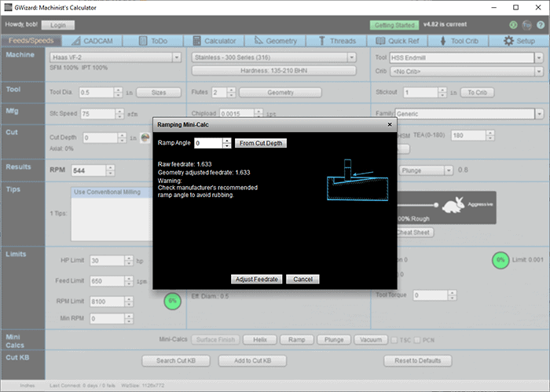Open the Helix mini-calc
The height and width of the screenshot is (392, 550).
[260, 339]
